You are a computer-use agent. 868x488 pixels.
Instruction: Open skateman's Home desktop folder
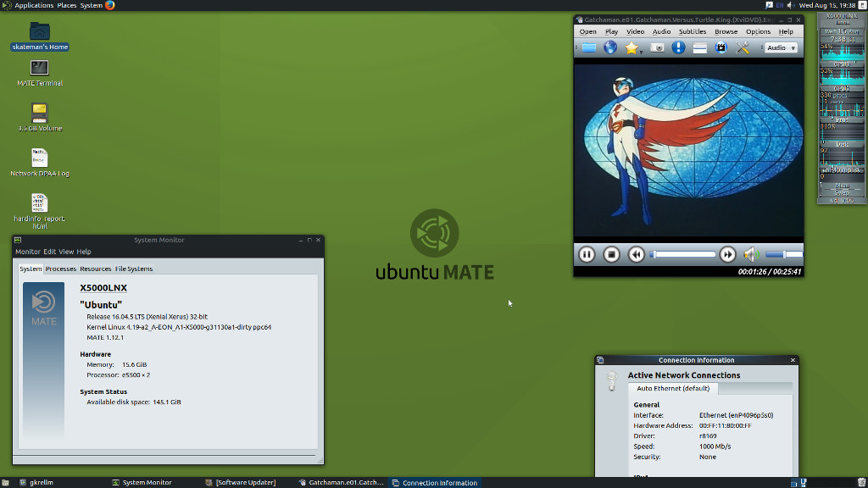click(x=39, y=36)
